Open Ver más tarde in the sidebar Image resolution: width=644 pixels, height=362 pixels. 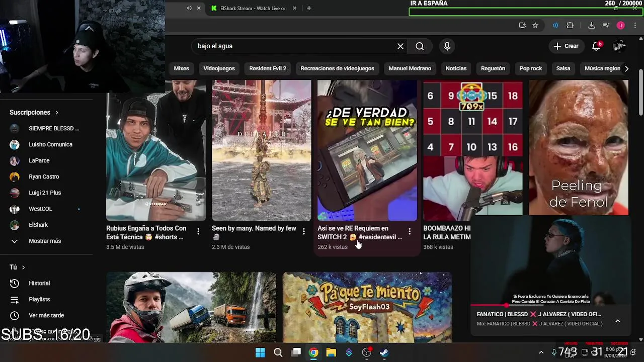tap(46, 315)
